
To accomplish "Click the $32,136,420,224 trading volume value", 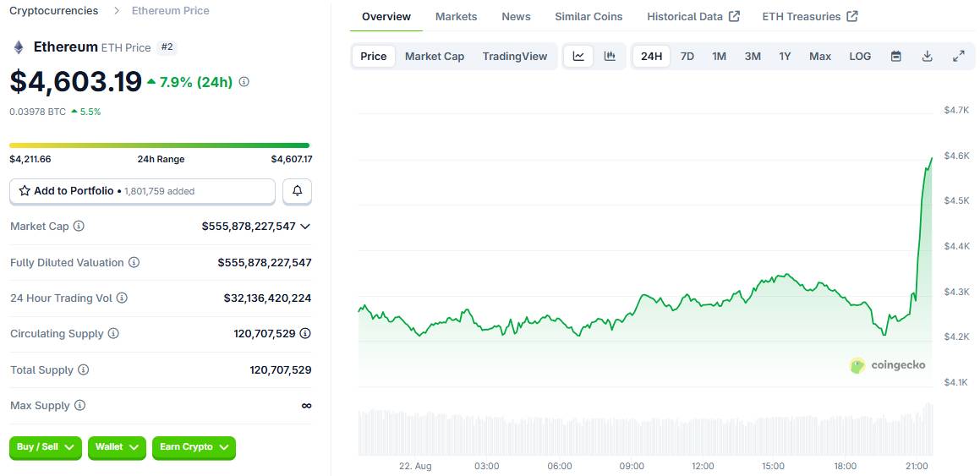I will tap(267, 298).
